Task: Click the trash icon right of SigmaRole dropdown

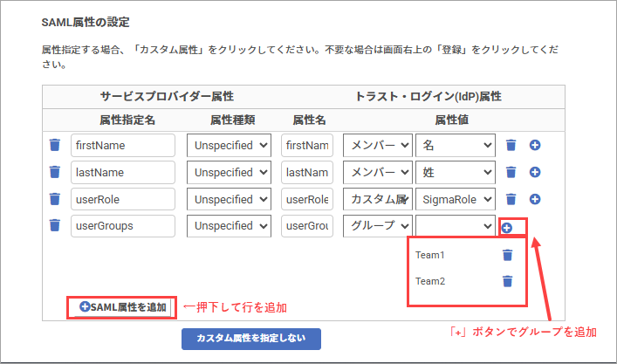Action: (x=511, y=199)
